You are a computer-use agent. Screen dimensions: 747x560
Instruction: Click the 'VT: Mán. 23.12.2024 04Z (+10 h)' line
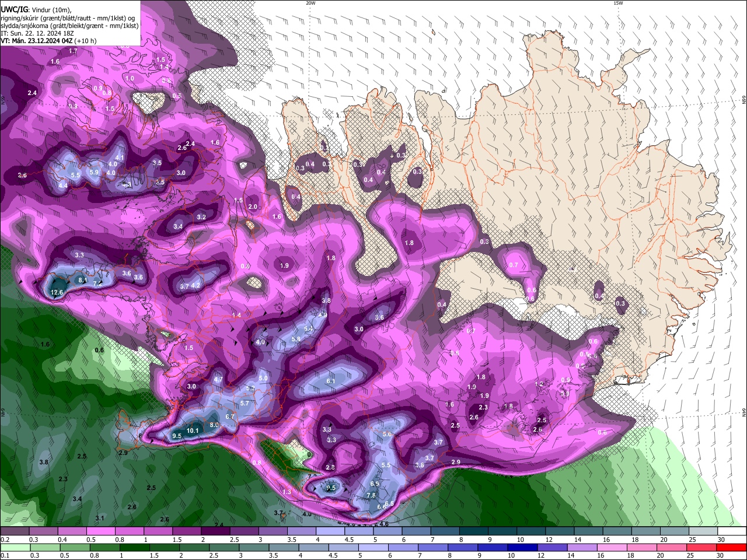click(x=48, y=41)
